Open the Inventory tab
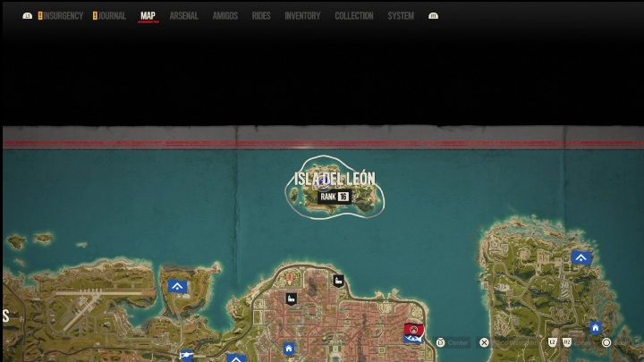 tap(302, 16)
